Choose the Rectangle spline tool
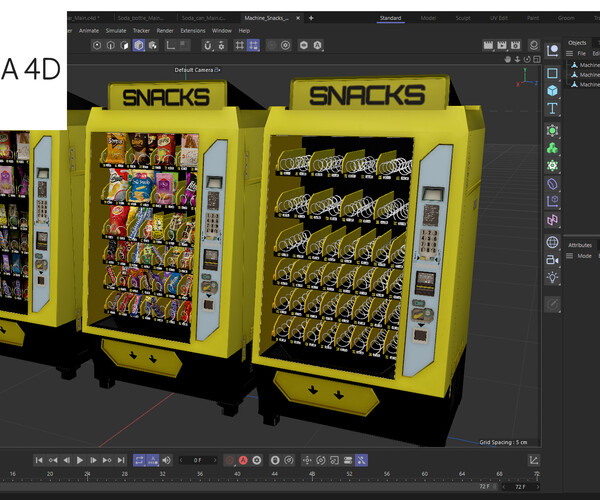Viewport: 600px width, 500px height. (x=552, y=73)
